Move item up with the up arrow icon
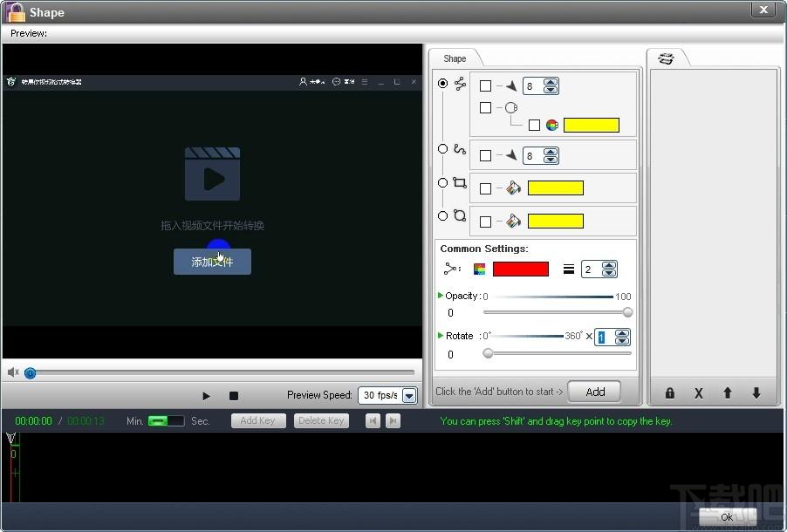 click(728, 393)
